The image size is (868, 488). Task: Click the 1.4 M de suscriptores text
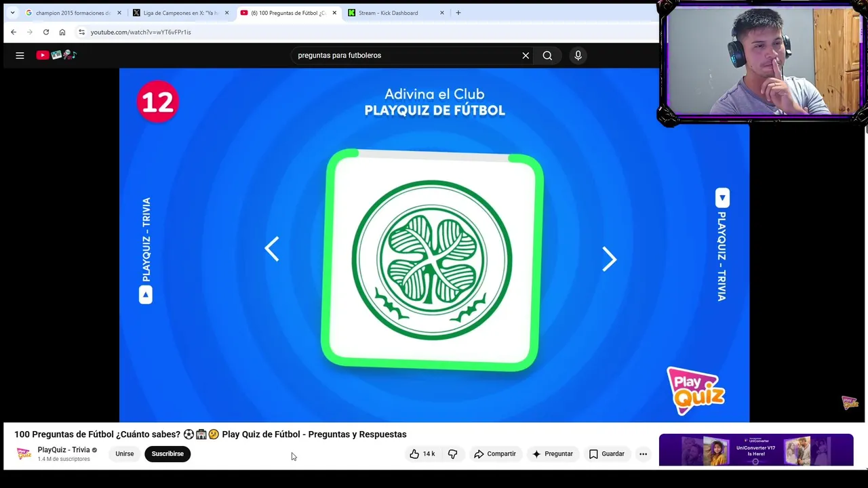point(64,459)
